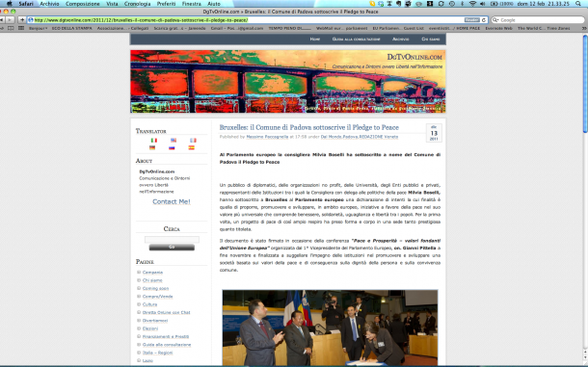The image size is (588, 367).
Task: Translate page with the US flag
Action: tap(174, 141)
